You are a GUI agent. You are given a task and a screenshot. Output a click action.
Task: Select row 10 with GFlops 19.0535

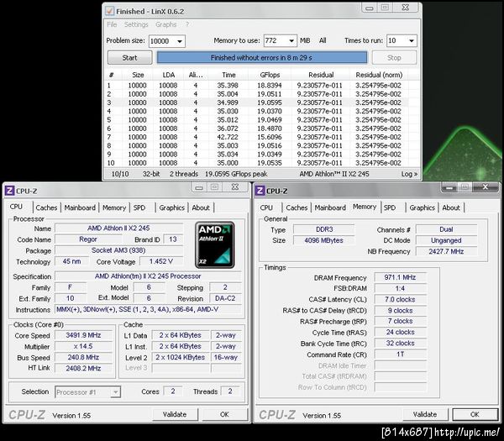click(x=257, y=163)
